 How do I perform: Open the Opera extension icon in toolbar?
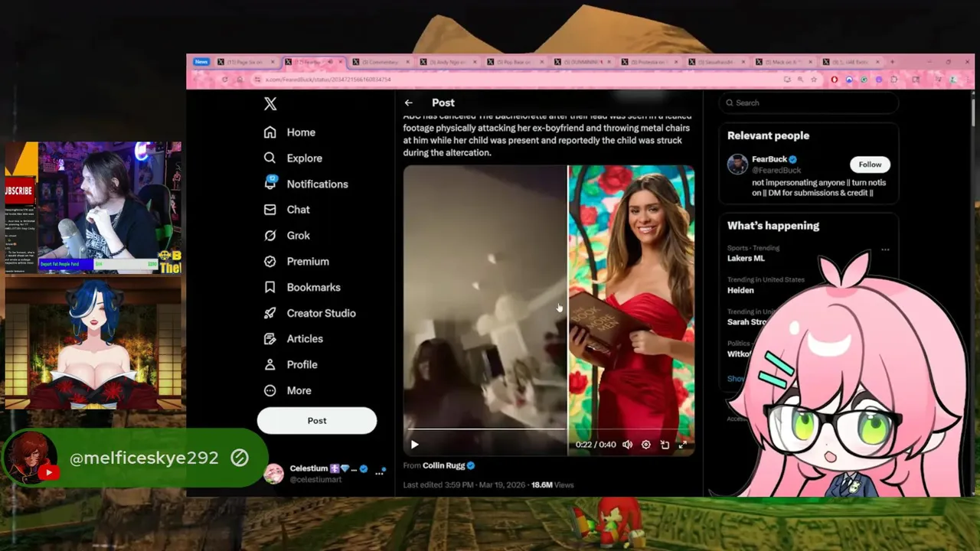[x=835, y=80]
